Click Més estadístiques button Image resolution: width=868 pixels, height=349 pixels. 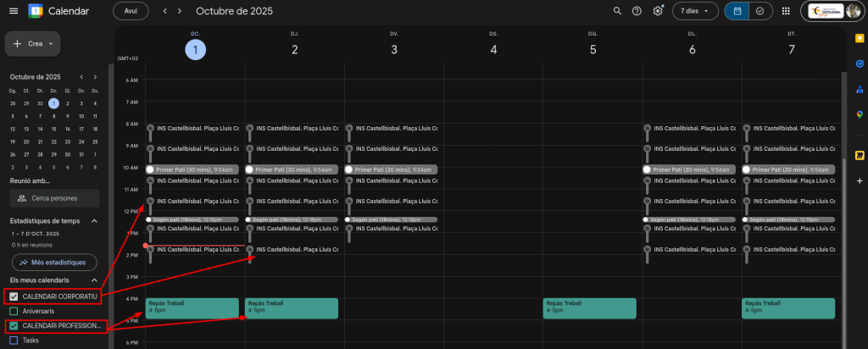[53, 262]
